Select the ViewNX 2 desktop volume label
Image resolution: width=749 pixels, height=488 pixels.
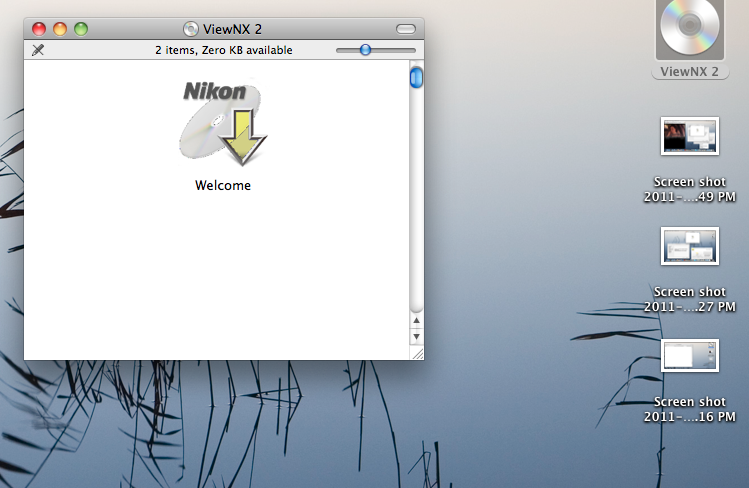pos(690,72)
